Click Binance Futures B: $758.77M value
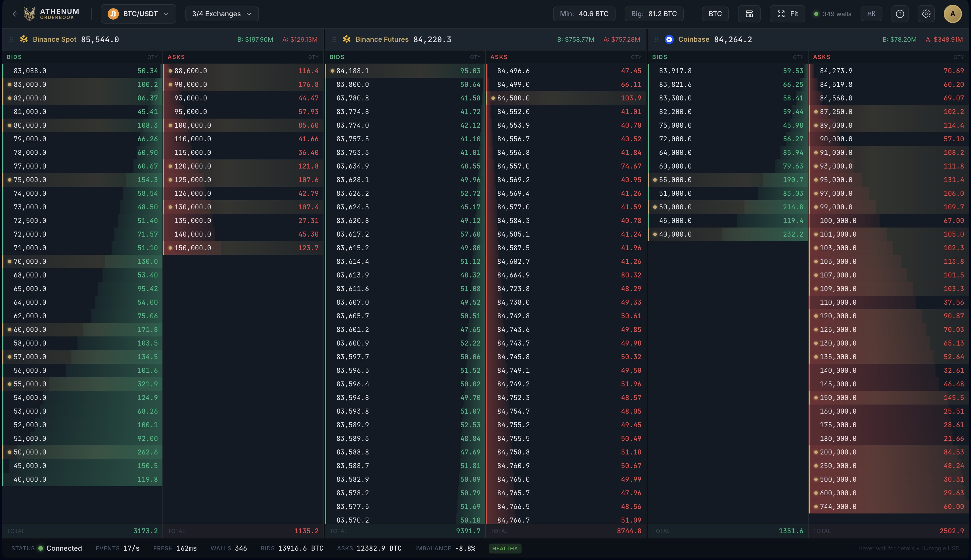Image resolution: width=971 pixels, height=560 pixels. point(576,40)
